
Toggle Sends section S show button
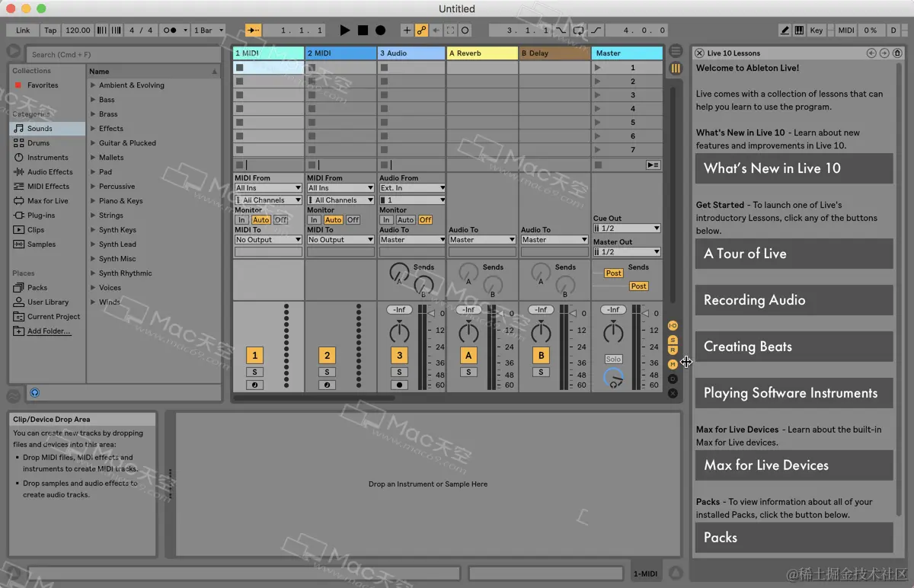(x=673, y=340)
